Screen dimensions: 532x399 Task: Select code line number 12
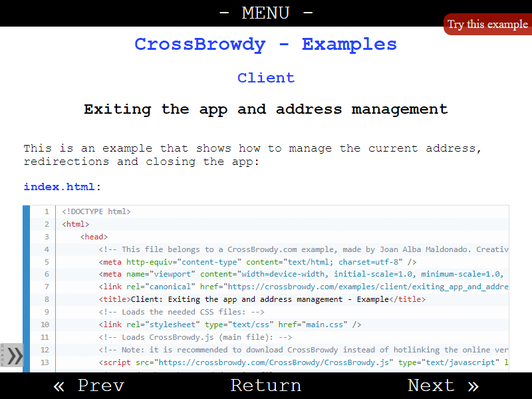coord(45,350)
